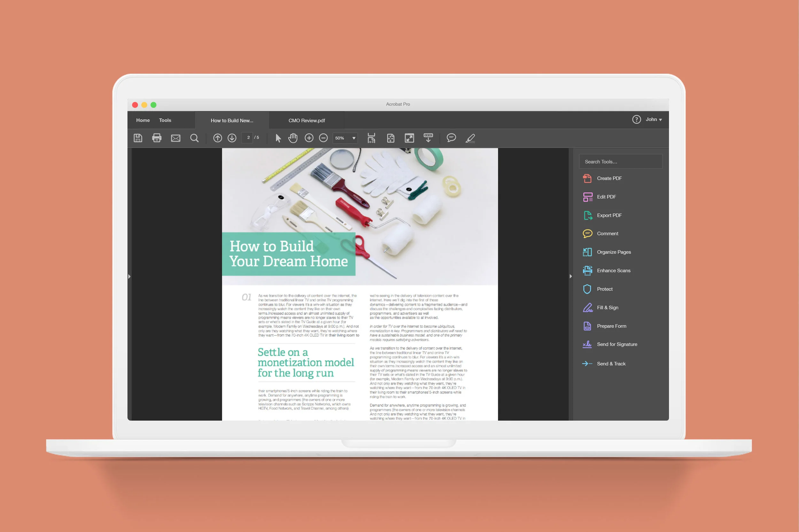Viewport: 799px width, 532px height.
Task: Expand the left navigation pane arrow
Action: [x=129, y=277]
